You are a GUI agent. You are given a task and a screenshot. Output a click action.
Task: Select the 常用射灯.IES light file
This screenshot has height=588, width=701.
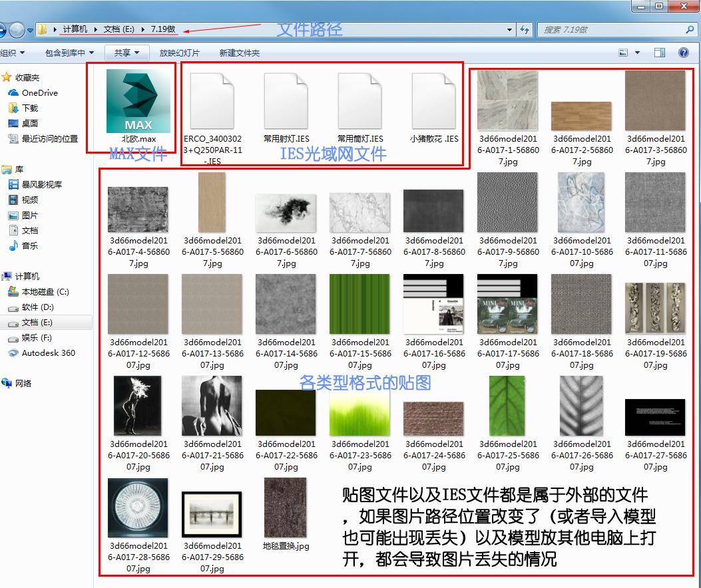(x=285, y=103)
